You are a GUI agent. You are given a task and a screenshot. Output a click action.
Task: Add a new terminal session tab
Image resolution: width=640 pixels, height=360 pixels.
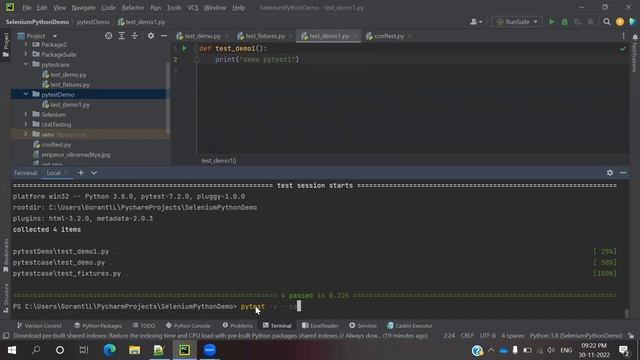[80, 173]
